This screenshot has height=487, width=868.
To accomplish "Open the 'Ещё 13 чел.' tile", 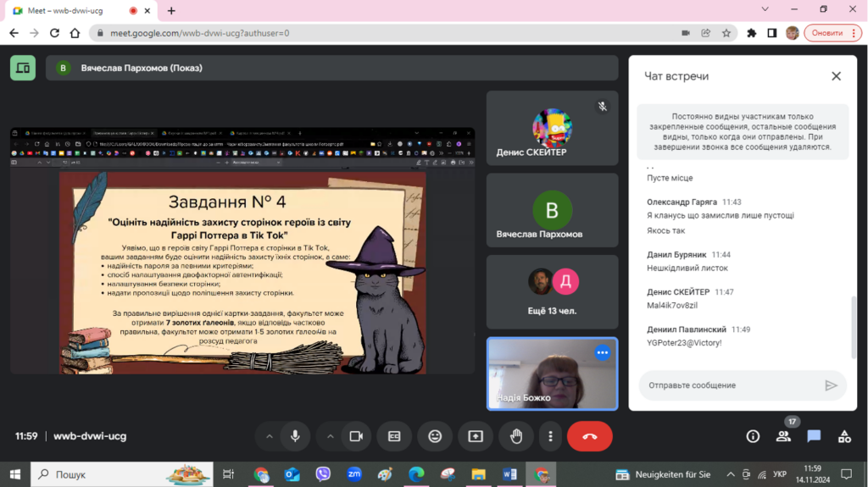I will (x=552, y=292).
